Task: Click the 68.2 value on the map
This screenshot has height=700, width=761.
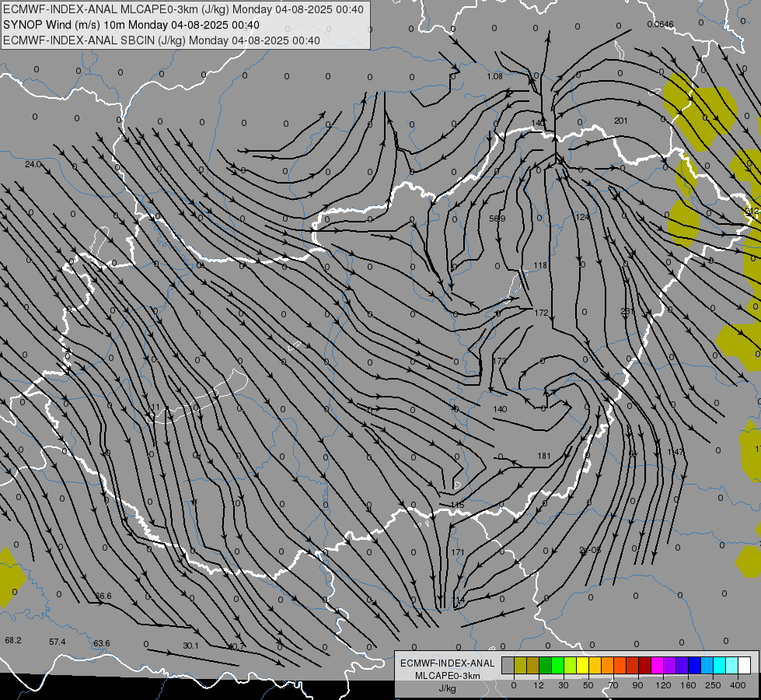Action: [13, 640]
